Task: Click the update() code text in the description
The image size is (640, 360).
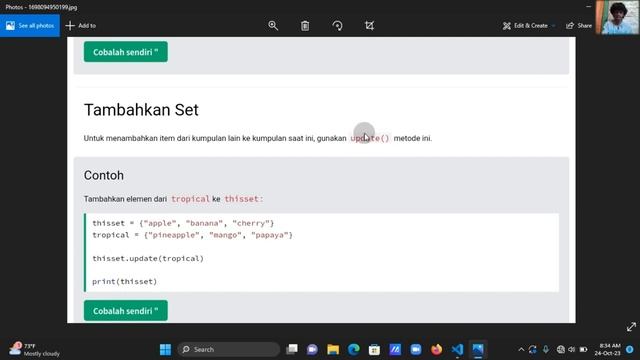Action: pyautogui.click(x=370, y=138)
